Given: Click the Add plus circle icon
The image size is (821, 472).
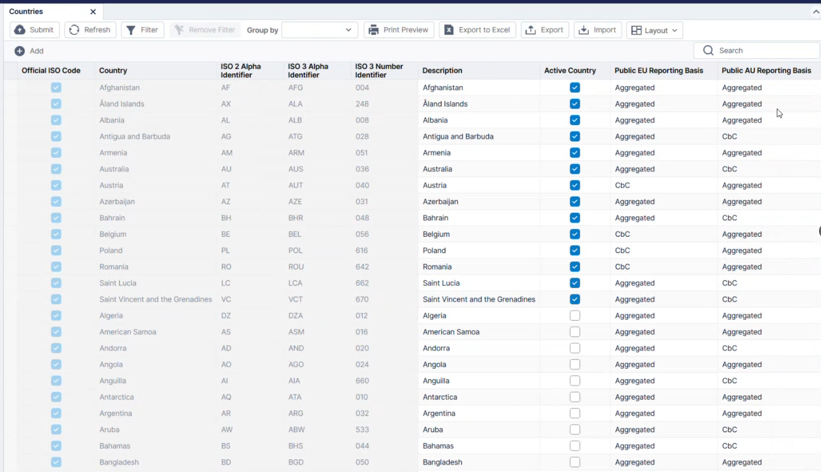Looking at the screenshot, I should coord(19,51).
